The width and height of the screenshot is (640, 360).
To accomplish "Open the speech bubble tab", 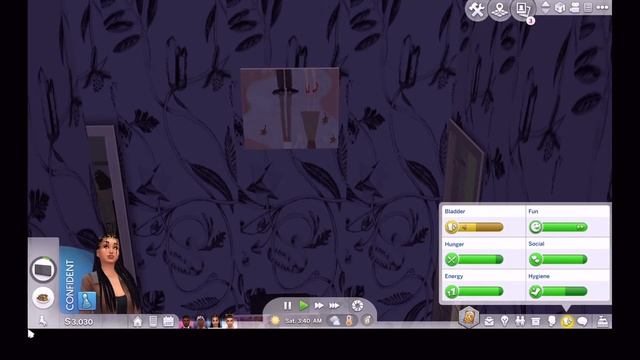I will click(x=582, y=322).
